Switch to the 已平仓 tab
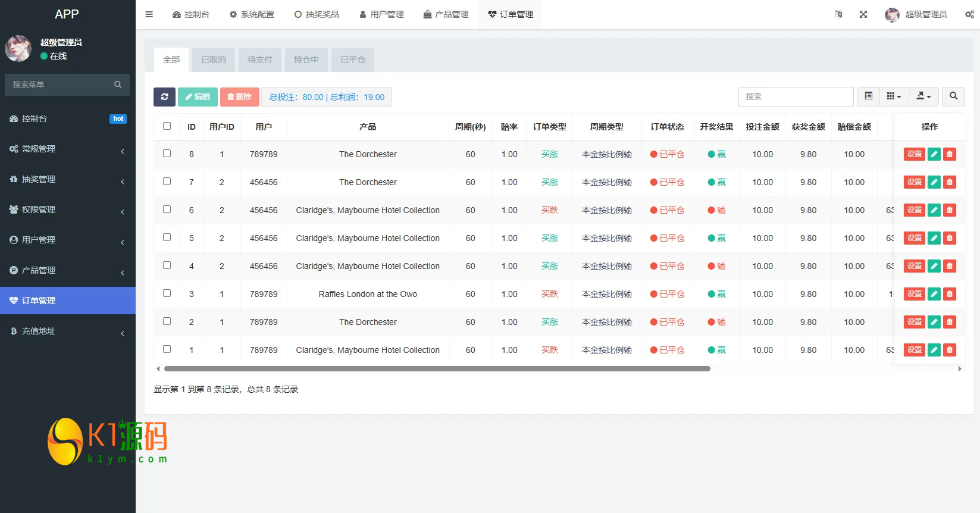980x513 pixels. click(x=353, y=60)
